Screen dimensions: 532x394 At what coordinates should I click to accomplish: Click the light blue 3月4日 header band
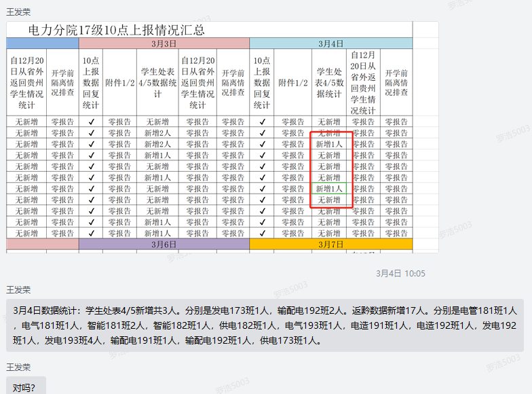(331, 43)
